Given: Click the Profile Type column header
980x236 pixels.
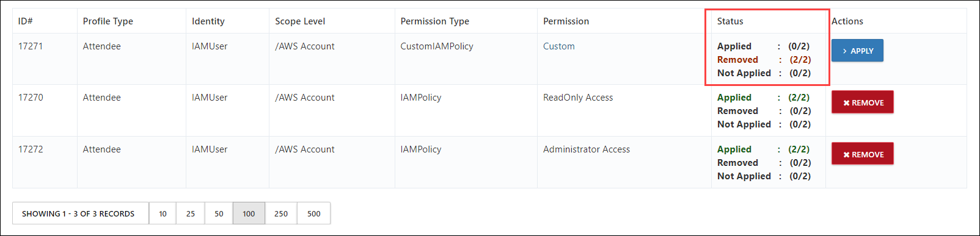Looking at the screenshot, I should click(x=108, y=21).
